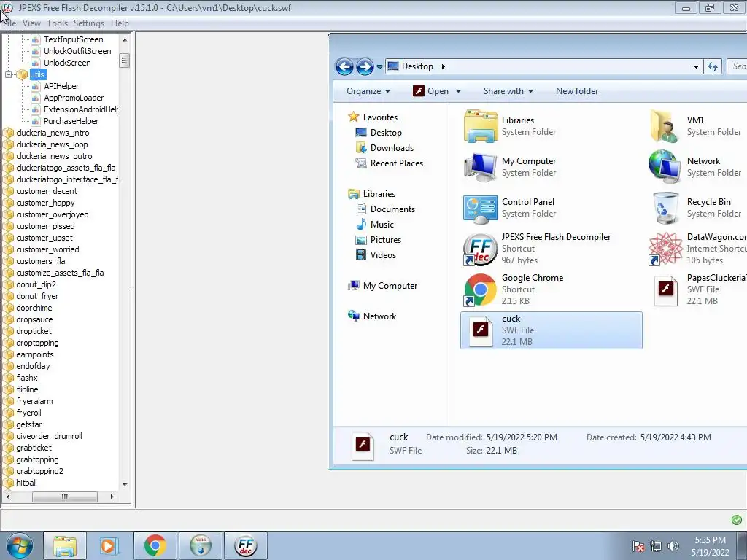Screen dimensions: 747x560
Task: Select the Recycle Bin icon
Action: 665,208
